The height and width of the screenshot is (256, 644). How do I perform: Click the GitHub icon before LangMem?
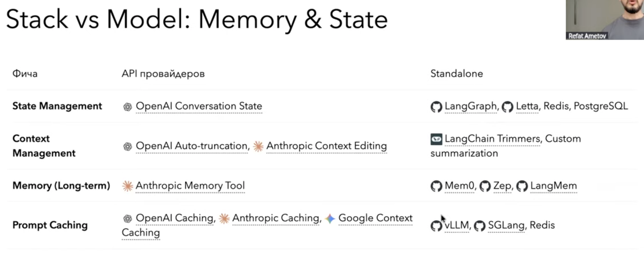[x=522, y=186]
